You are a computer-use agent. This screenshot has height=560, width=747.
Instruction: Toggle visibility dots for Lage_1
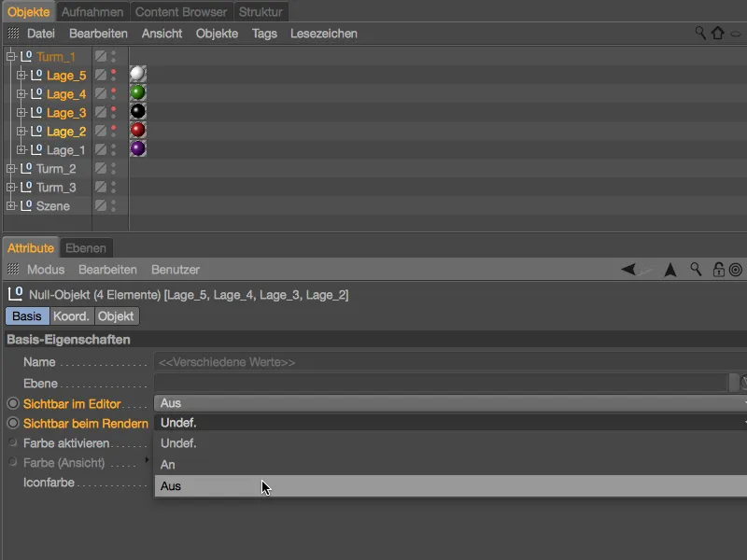tap(113, 149)
